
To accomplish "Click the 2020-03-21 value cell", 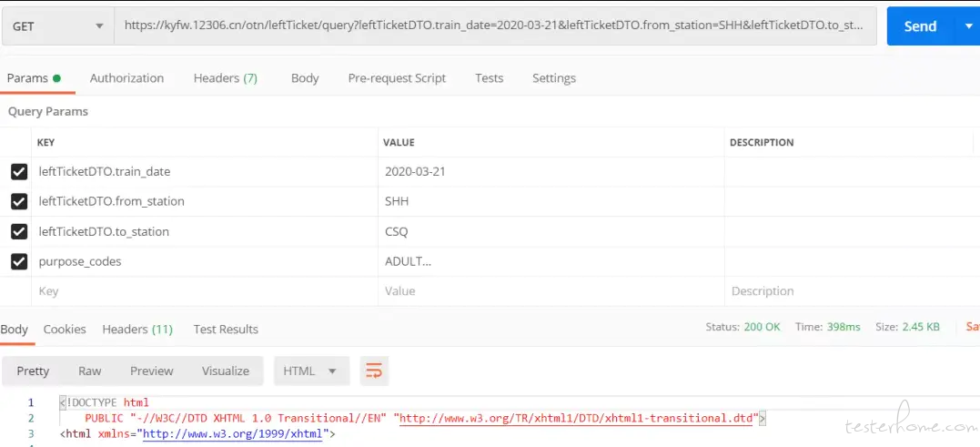I will pos(551,171).
